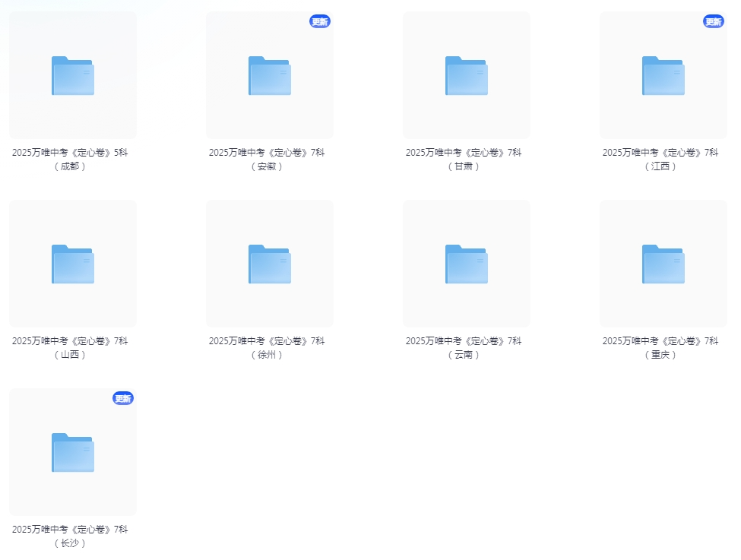Open the 重庆 folder icon
This screenshot has width=741, height=560.
coord(663,264)
